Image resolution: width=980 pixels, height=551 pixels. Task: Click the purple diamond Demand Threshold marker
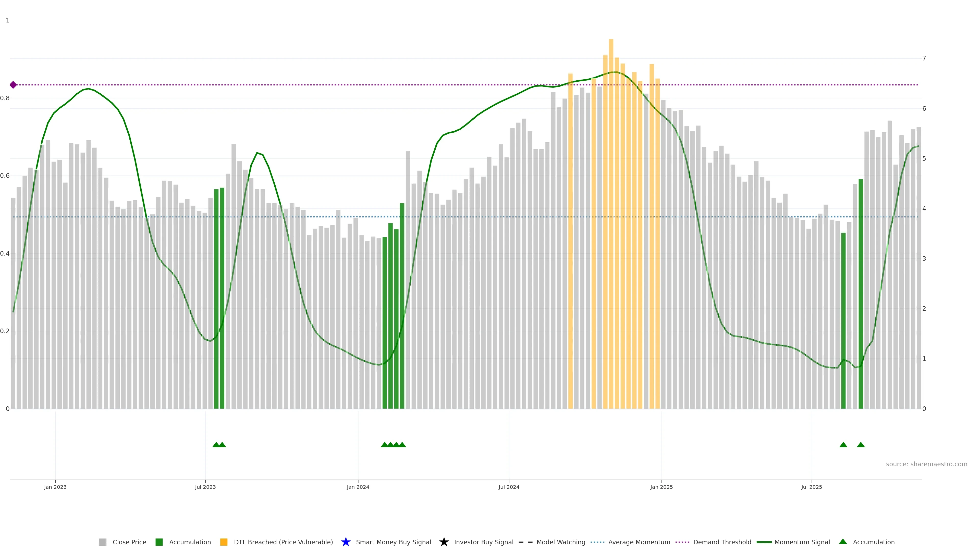13,85
